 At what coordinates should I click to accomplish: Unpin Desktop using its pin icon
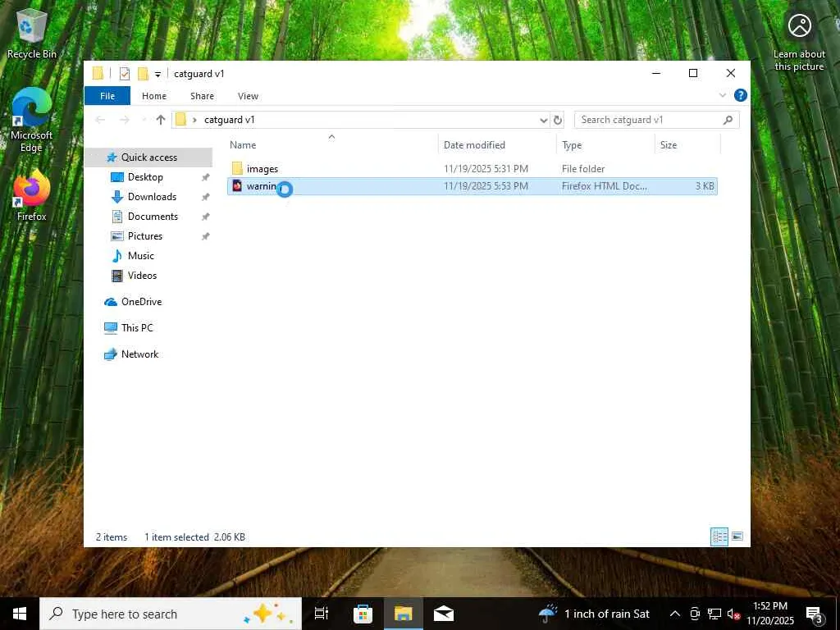tap(205, 177)
